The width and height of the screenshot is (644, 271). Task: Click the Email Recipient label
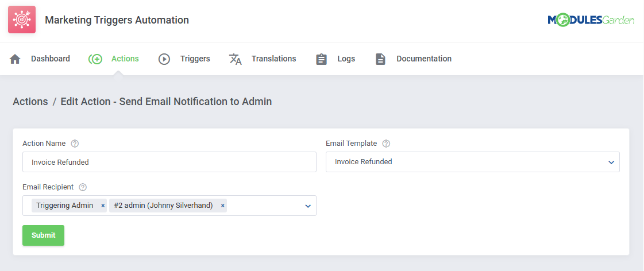click(48, 187)
